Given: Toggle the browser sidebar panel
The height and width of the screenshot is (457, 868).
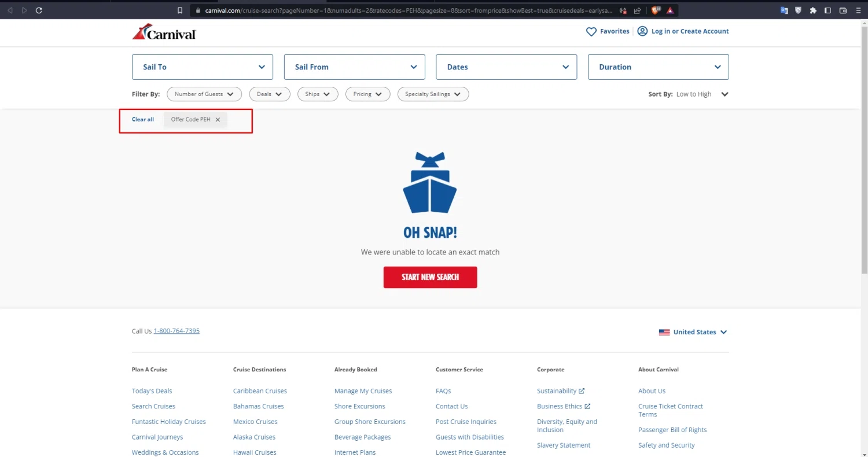Looking at the screenshot, I should click(x=827, y=10).
